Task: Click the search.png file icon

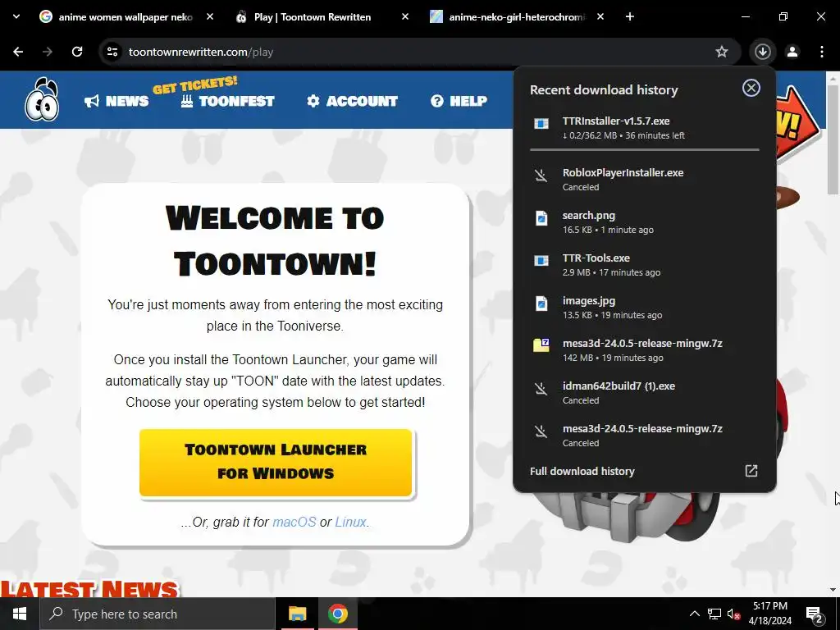Action: click(541, 218)
